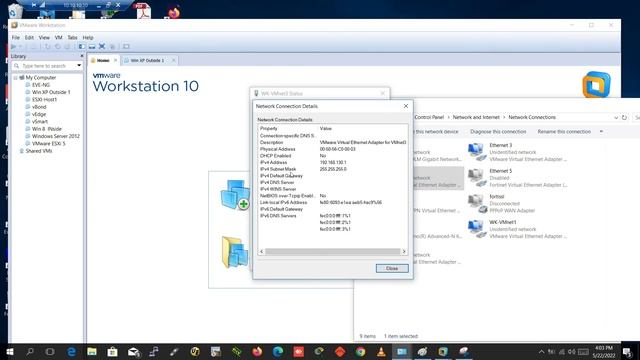Select the WK-VMnet1 adapter

tap(518, 229)
